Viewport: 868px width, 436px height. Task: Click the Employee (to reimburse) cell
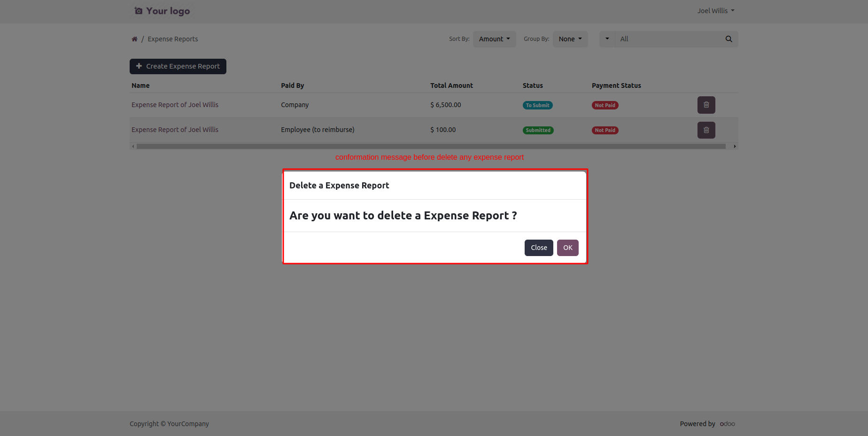tap(318, 130)
